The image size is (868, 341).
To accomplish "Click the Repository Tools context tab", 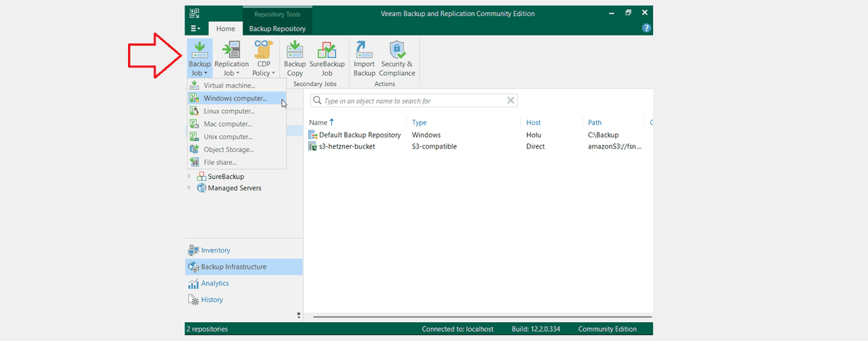I will tap(277, 14).
